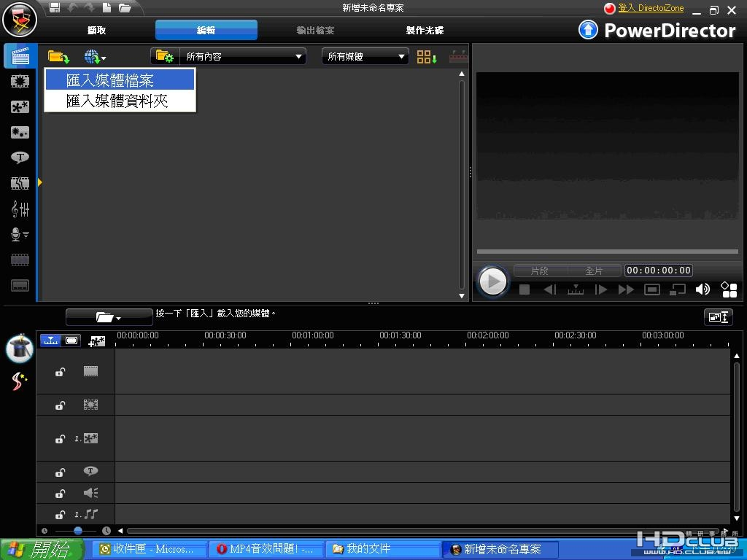Open the 所有內容 content filter dropdown

243,56
